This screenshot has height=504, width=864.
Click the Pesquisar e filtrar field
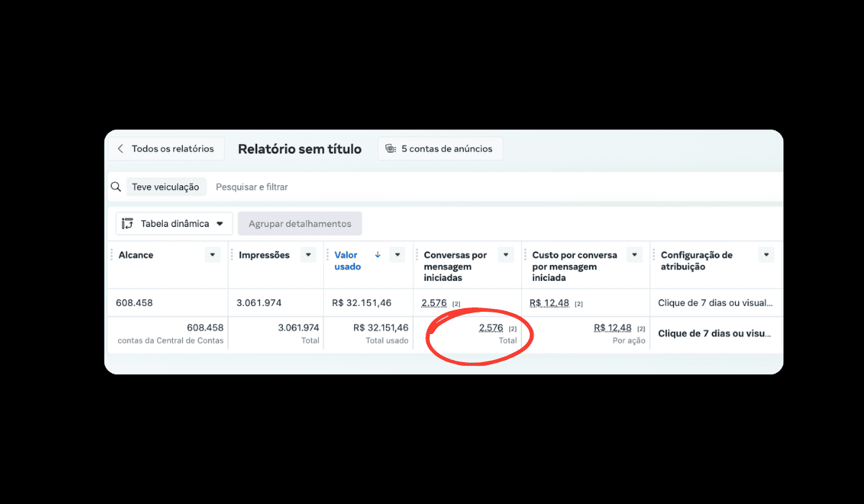click(x=252, y=187)
